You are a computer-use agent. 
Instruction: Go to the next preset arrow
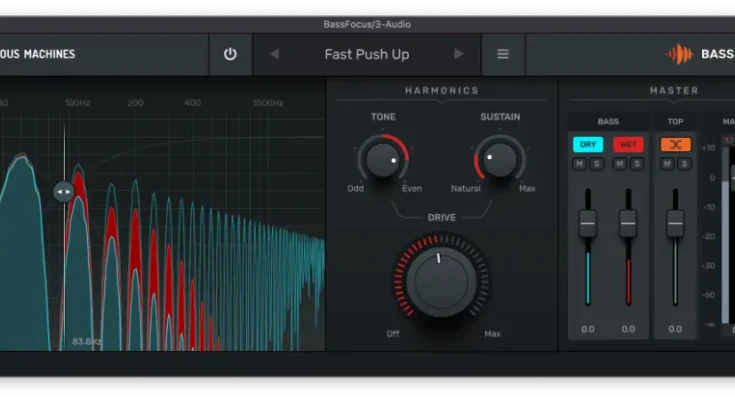pos(459,54)
